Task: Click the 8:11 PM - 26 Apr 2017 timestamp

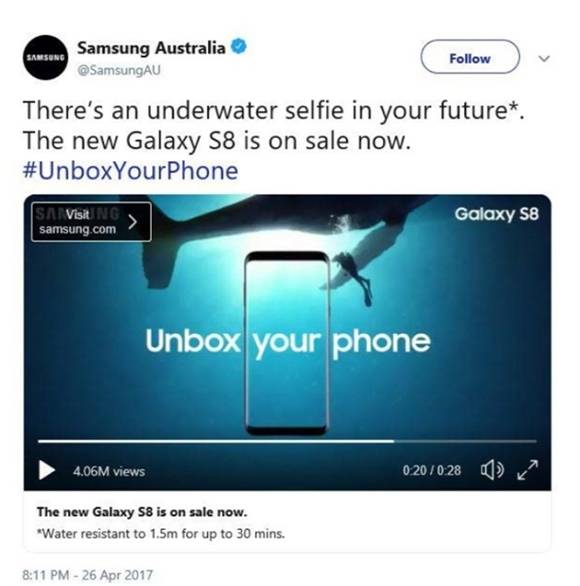Action: coord(88,574)
